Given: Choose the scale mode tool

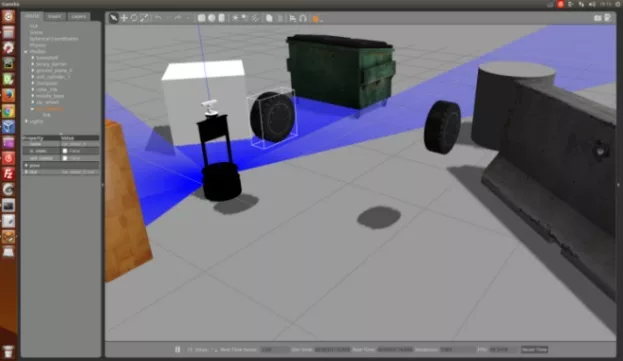Looking at the screenshot, I should [144, 18].
